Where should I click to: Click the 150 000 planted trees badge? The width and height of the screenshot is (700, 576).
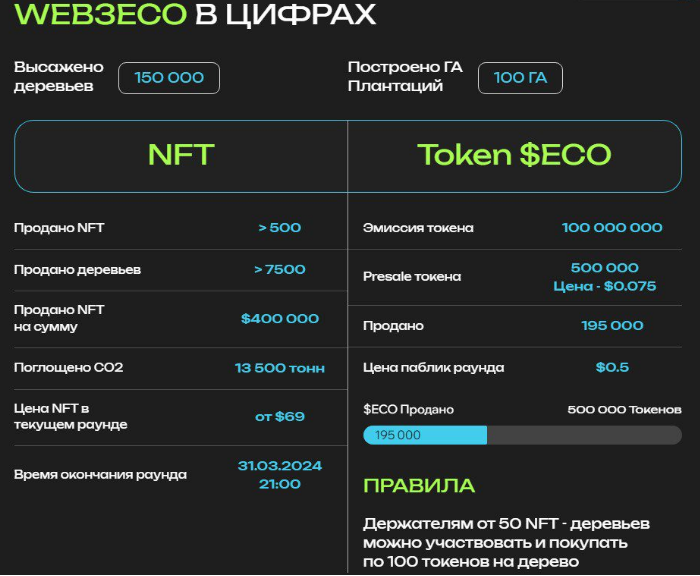tap(169, 78)
